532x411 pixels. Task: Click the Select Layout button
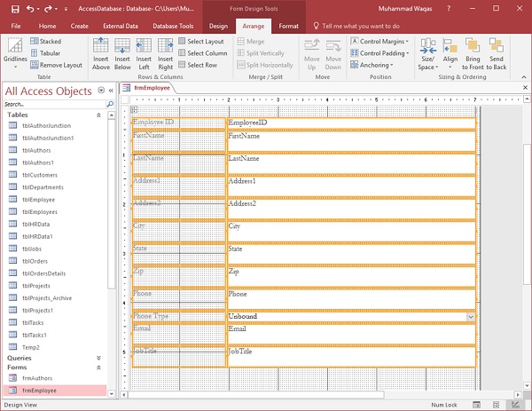(200, 42)
